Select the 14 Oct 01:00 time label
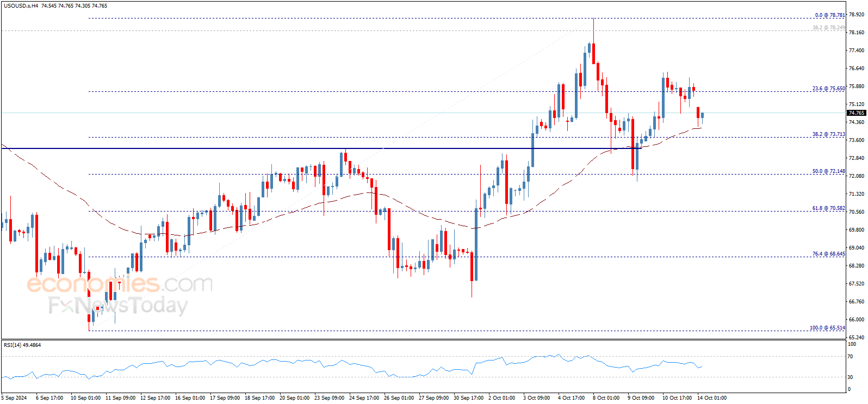The width and height of the screenshot is (868, 404). coord(712,398)
